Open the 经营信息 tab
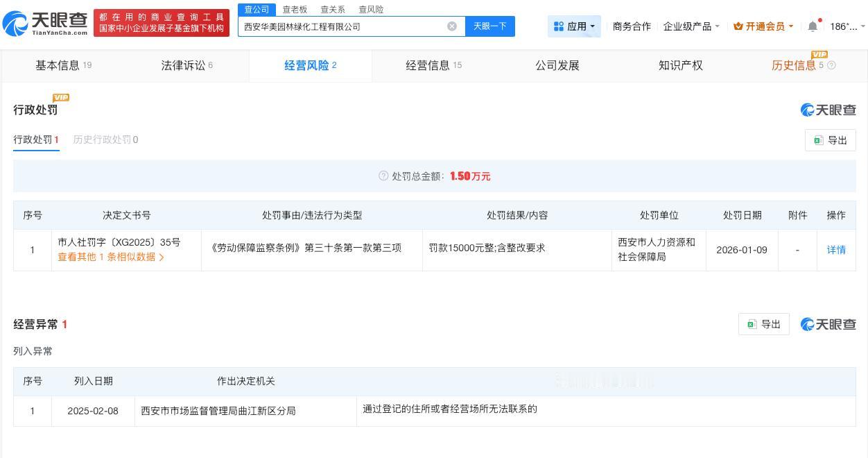This screenshot has height=458, width=868. point(433,65)
